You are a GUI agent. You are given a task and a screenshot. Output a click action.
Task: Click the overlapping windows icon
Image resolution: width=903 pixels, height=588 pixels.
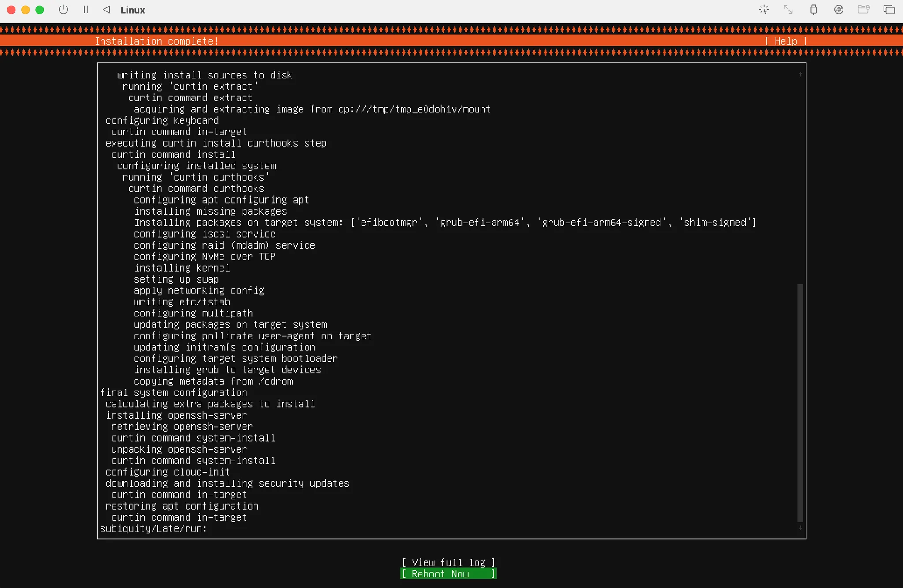(889, 10)
